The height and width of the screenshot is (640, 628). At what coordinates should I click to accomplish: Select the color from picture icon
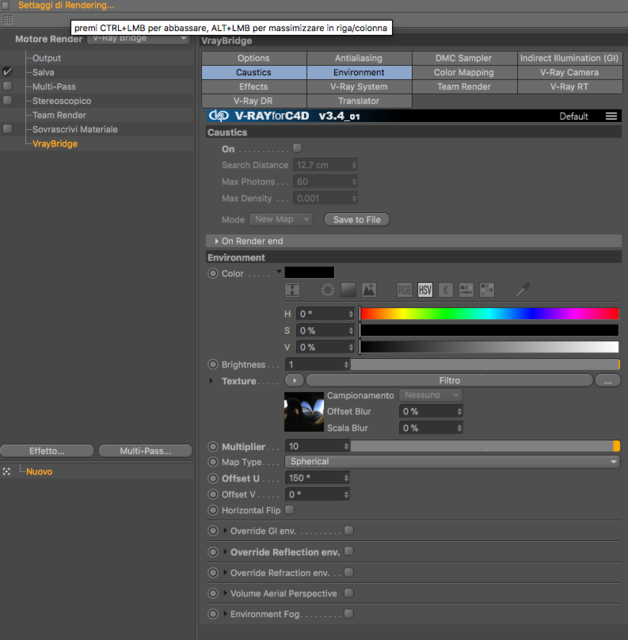(x=369, y=290)
